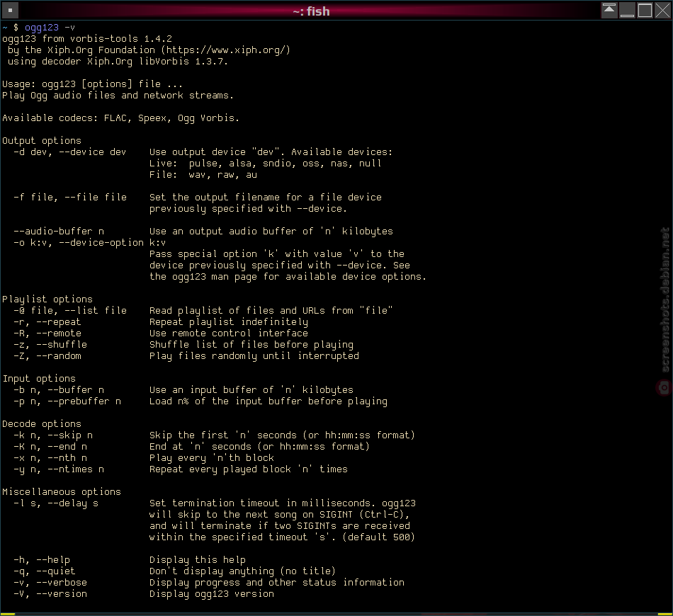The image size is (673, 616).
Task: Click the 'ogg123' command at the prompt
Action: (42, 28)
